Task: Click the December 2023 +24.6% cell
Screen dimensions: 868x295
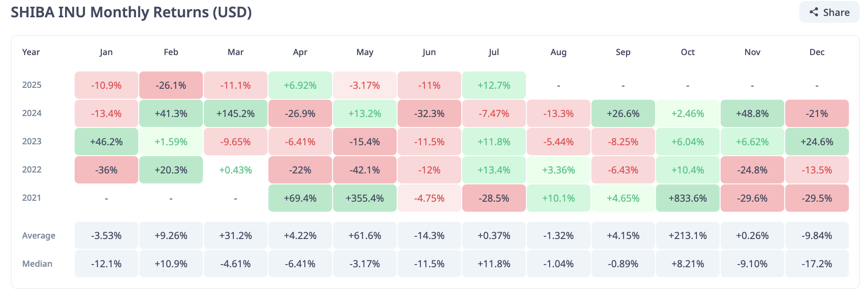Action: point(817,142)
